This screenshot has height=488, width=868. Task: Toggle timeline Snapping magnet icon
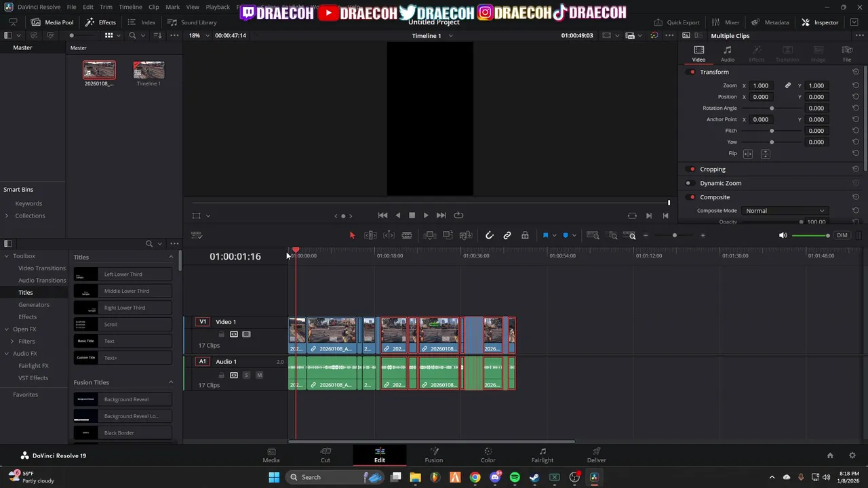[490, 235]
